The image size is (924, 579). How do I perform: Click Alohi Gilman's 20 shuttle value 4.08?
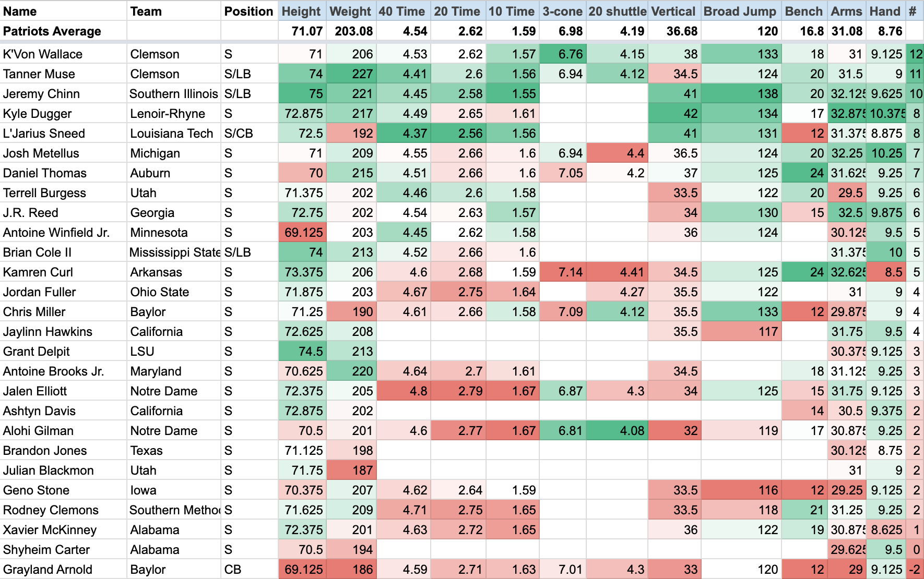pyautogui.click(x=617, y=431)
